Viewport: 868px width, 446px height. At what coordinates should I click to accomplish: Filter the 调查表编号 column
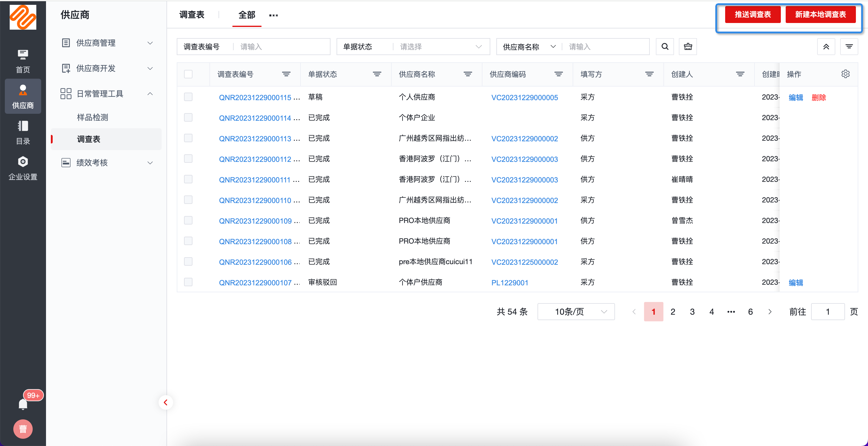286,74
